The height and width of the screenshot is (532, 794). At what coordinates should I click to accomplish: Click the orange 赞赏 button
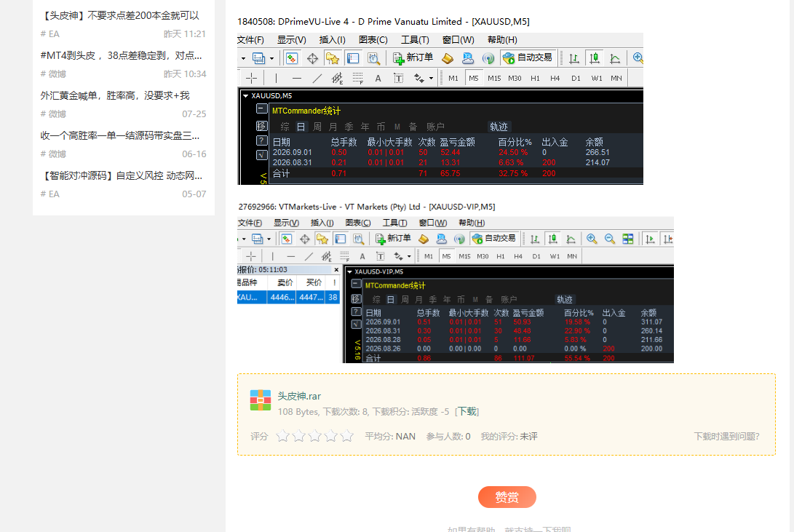(x=507, y=497)
